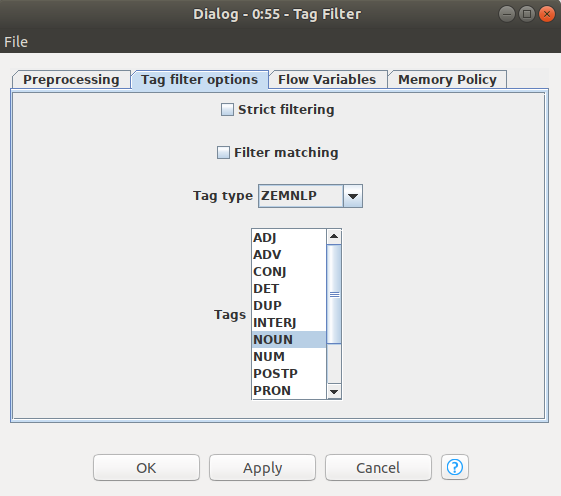Close the Tag Filter dialog window
Image resolution: width=561 pixels, height=496 pixels.
click(x=547, y=14)
